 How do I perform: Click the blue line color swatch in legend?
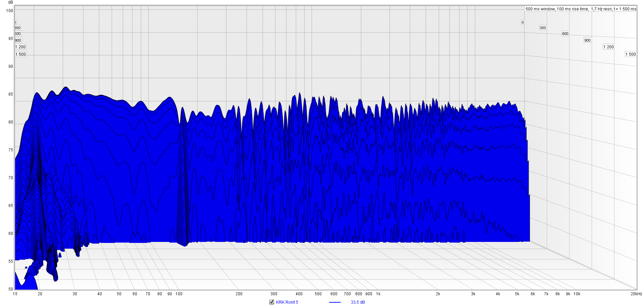tap(335, 302)
